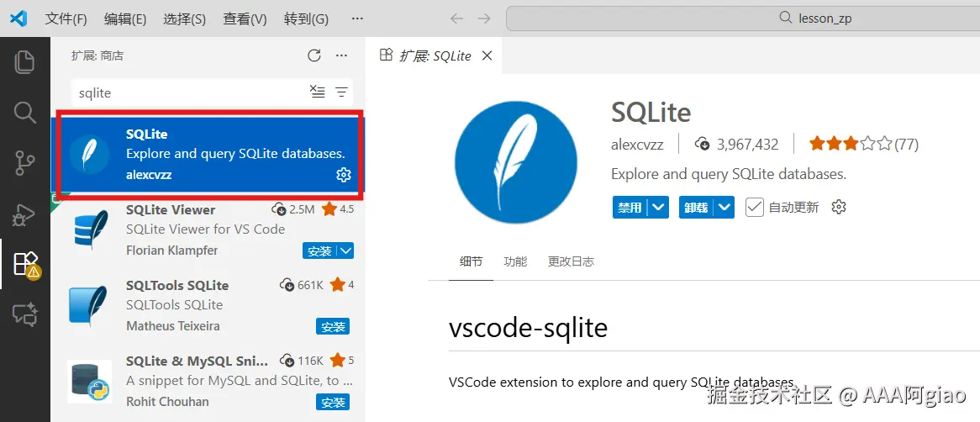Image resolution: width=980 pixels, height=422 pixels.
Task: Clear extension search results
Action: click(x=319, y=92)
